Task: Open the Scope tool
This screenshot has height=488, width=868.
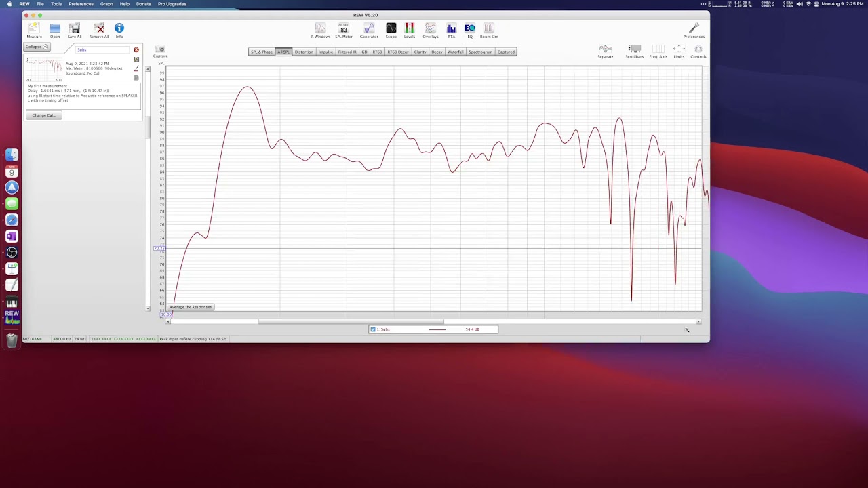Action: point(391,28)
